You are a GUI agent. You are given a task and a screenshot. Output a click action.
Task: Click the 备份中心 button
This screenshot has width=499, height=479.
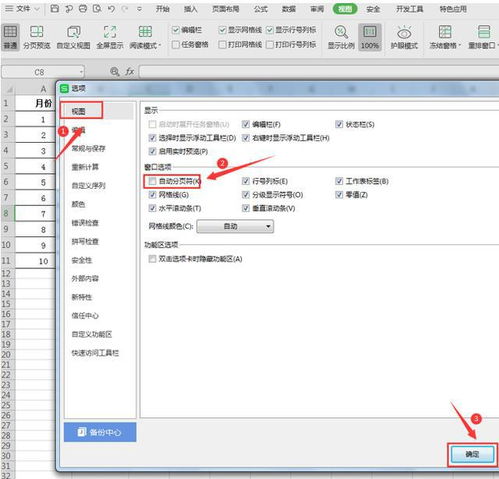pyautogui.click(x=100, y=432)
